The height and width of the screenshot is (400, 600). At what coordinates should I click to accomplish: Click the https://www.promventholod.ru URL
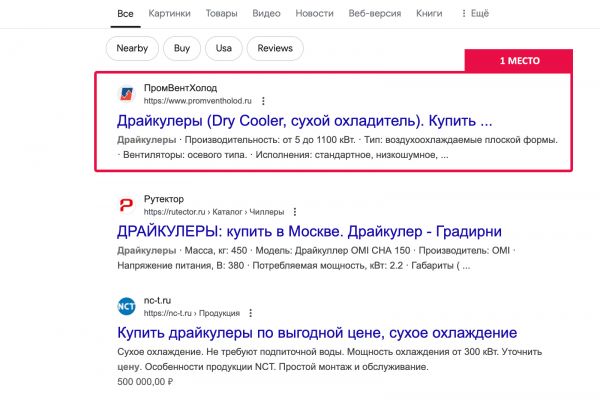pyautogui.click(x=197, y=101)
